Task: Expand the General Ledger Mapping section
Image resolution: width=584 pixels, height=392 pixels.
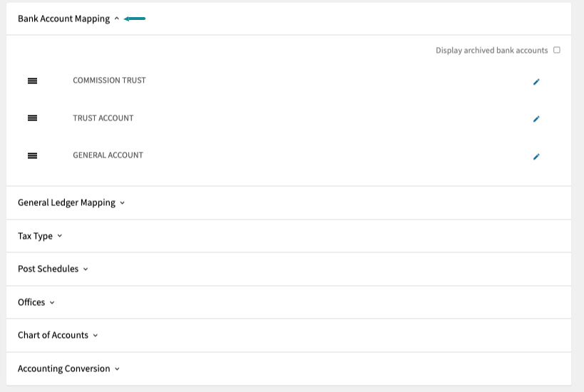Action: (71, 202)
